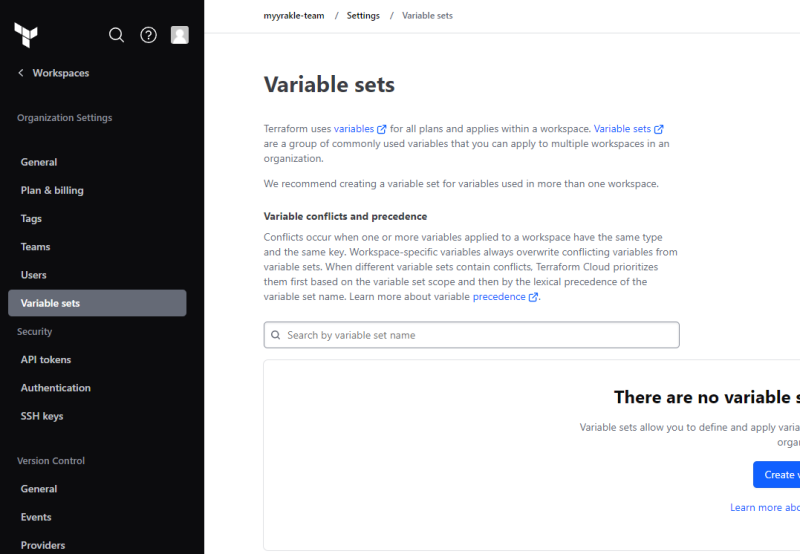The width and height of the screenshot is (800, 554).
Task: Click external link icon beside variables
Action: [382, 129]
